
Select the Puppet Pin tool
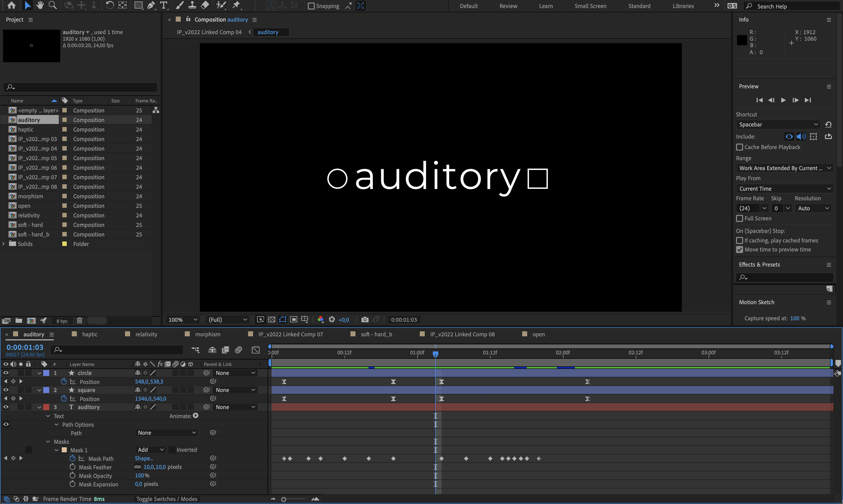click(x=236, y=5)
